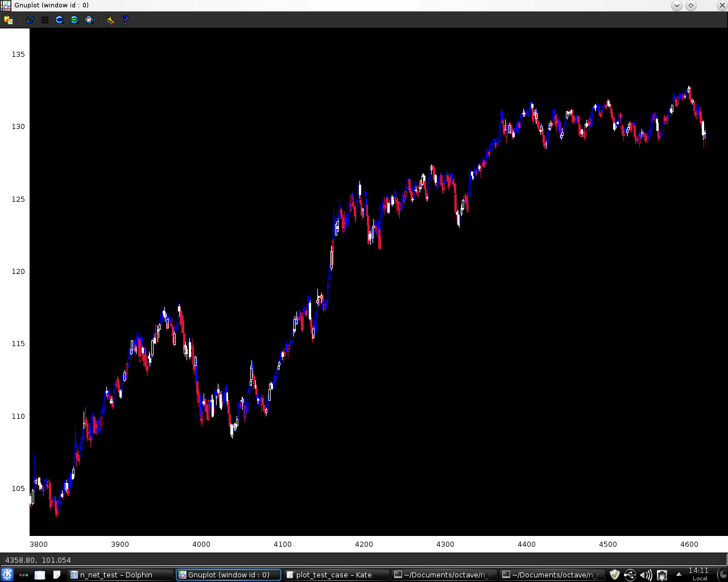The height and width of the screenshot is (582, 728).
Task: Switch to the terminal task beside the Kate entry
Action: (444, 575)
